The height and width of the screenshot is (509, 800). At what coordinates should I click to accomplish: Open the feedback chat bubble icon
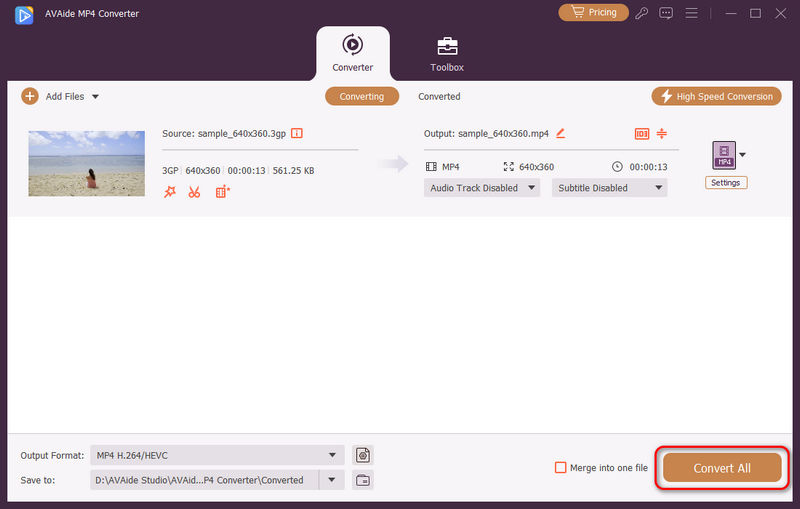tap(666, 13)
